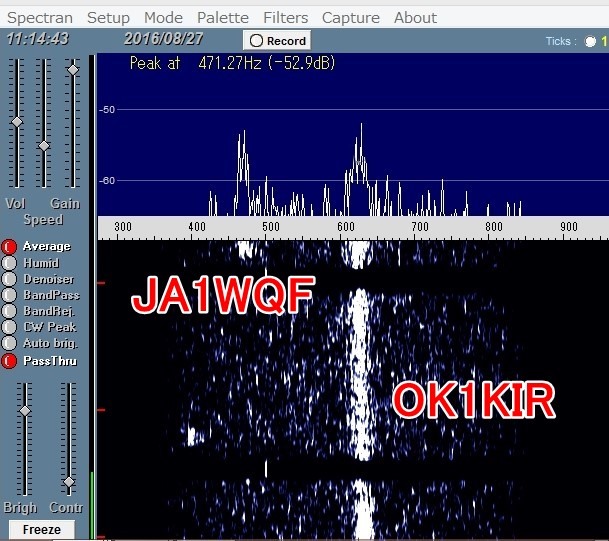Screen dimensions: 609x541
Task: Open the About menu
Action: [415, 18]
